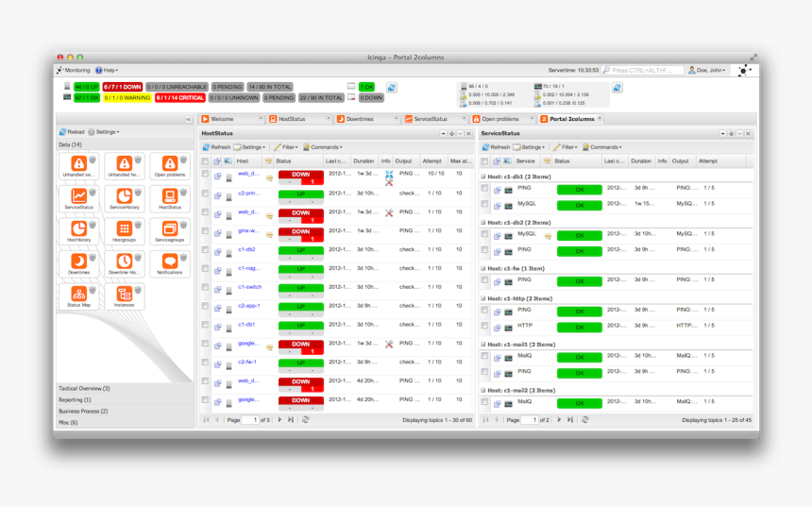Open the c1-switch host link

[249, 287]
